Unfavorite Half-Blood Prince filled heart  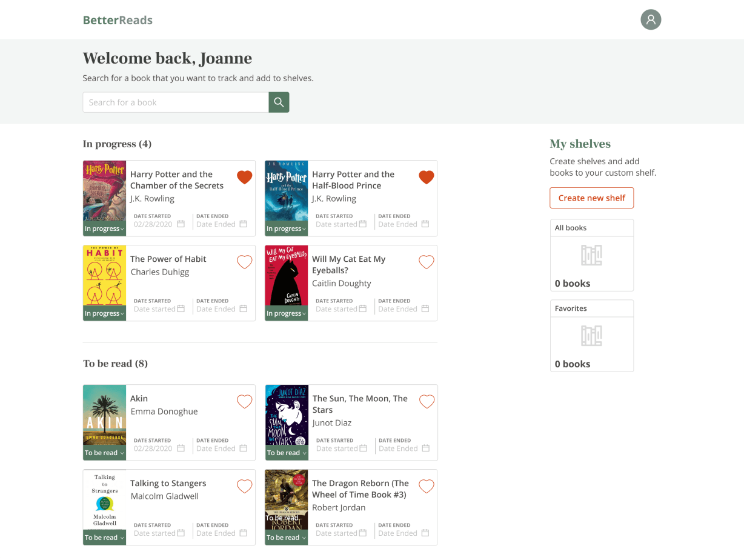coord(427,177)
